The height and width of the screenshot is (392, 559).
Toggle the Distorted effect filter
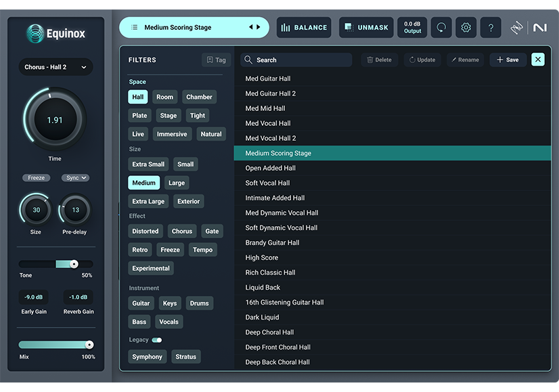point(145,231)
